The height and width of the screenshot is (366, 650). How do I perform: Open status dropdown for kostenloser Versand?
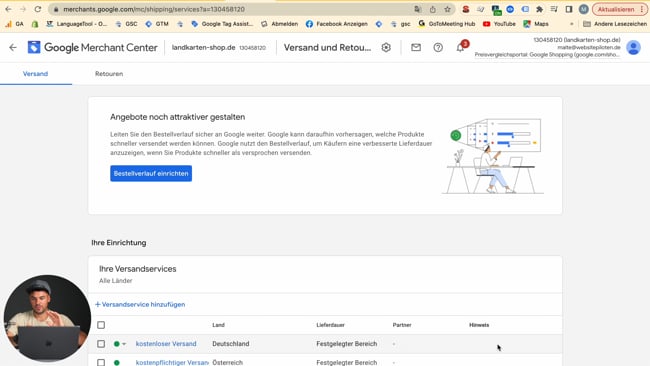(x=120, y=344)
